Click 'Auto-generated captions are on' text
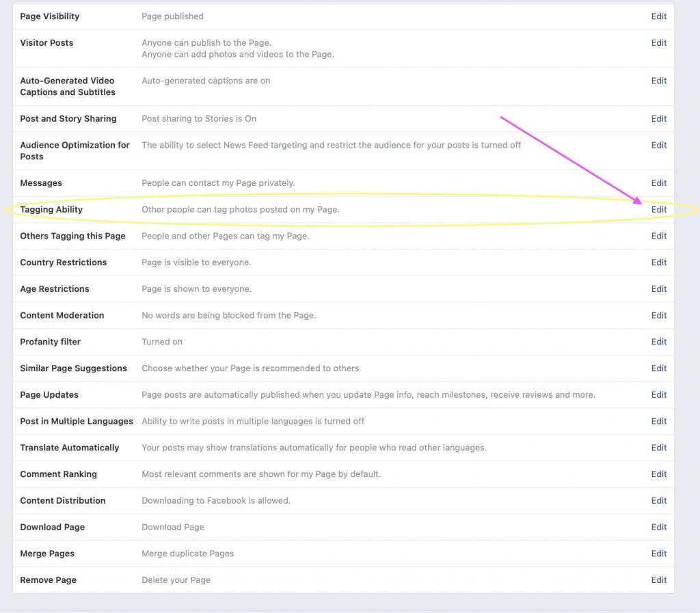This screenshot has height=613, width=700. click(x=206, y=81)
